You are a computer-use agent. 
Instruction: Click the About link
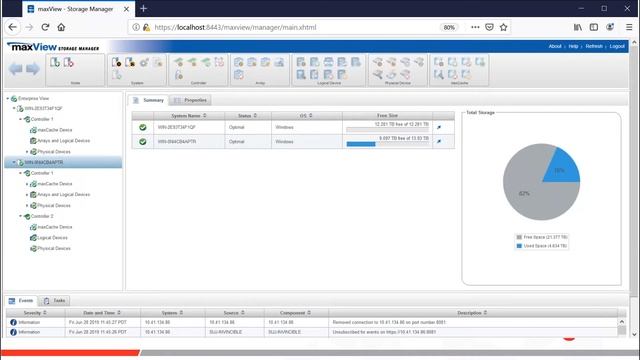pos(555,47)
